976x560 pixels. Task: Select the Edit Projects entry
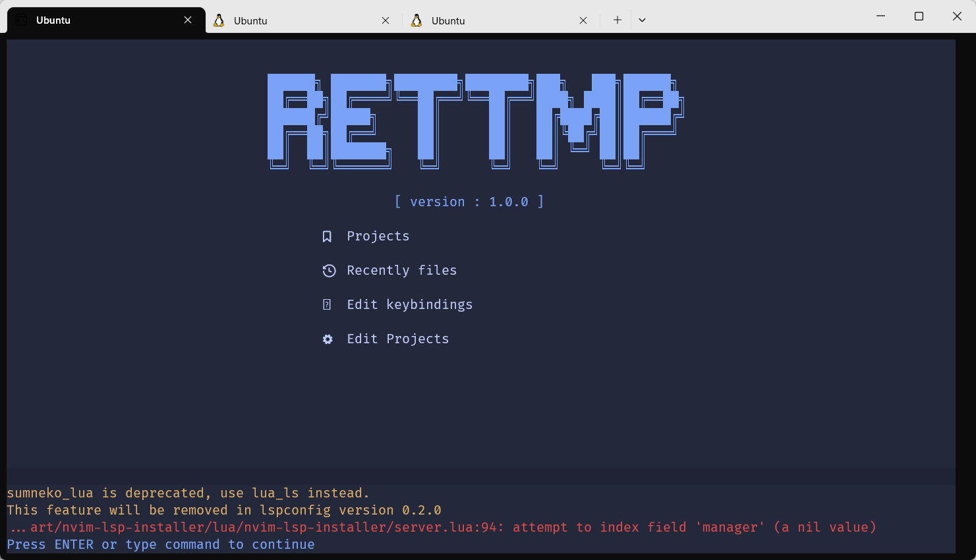click(x=398, y=339)
